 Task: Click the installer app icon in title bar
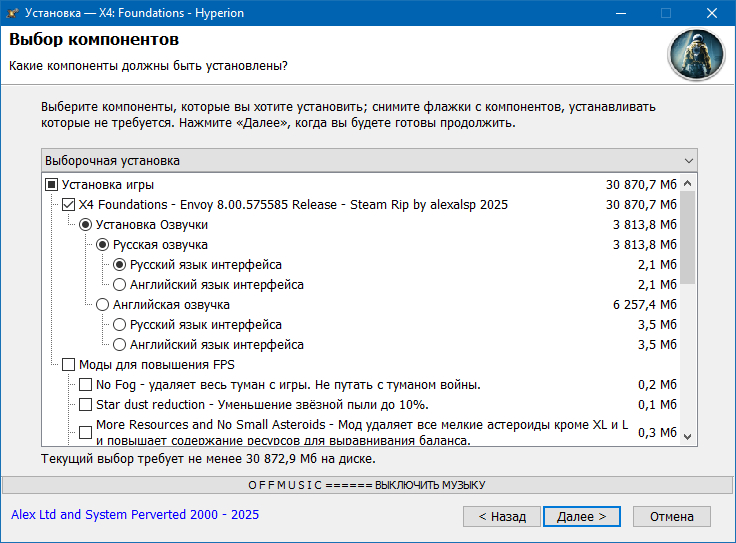click(12, 13)
